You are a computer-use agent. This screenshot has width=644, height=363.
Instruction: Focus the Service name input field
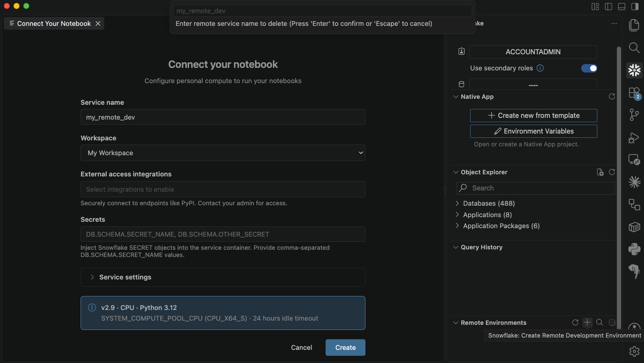(x=223, y=117)
